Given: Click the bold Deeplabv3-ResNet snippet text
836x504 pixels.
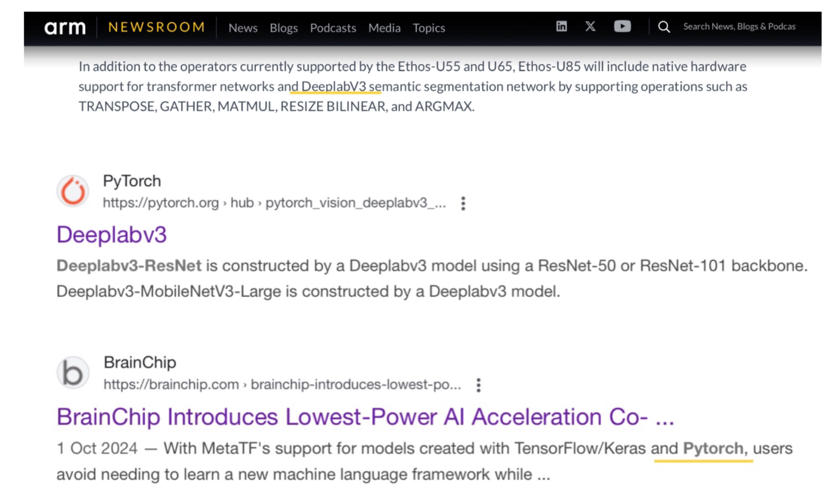Looking at the screenshot, I should [x=129, y=266].
